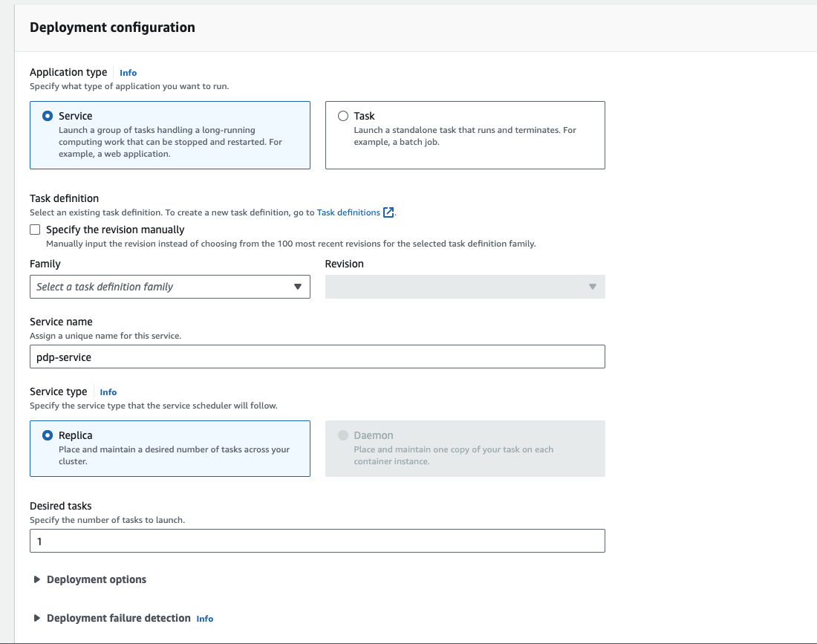Open the Family dropdown
This screenshot has width=817, height=644.
(x=169, y=286)
